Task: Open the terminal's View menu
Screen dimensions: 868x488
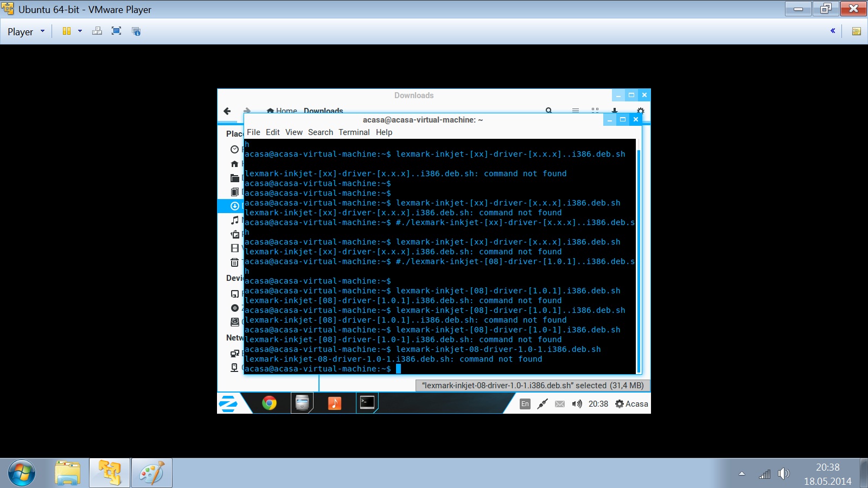Action: pyautogui.click(x=293, y=132)
